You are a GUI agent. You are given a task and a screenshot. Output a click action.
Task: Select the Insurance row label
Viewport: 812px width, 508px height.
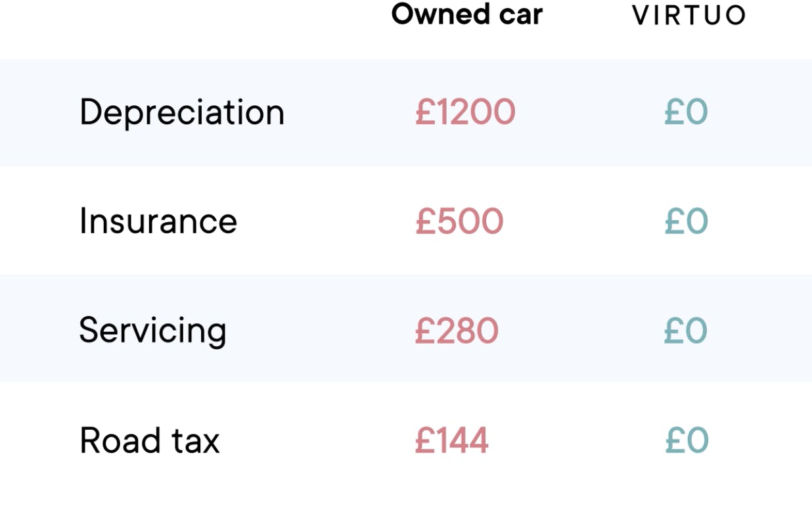158,221
